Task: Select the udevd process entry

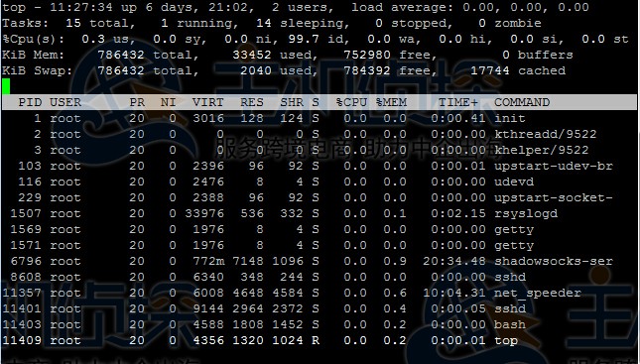Action: pyautogui.click(x=514, y=182)
